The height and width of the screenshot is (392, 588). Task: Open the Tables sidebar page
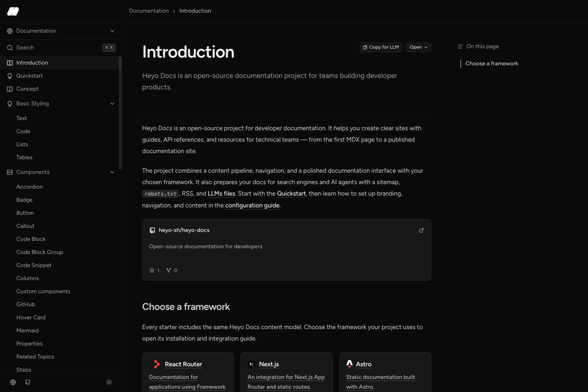[x=24, y=158]
